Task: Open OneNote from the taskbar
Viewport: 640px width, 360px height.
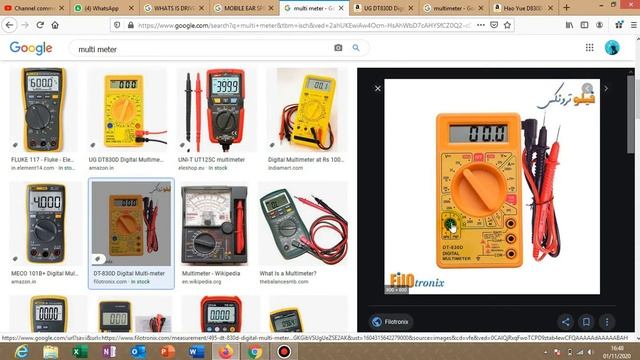Action: point(109,351)
